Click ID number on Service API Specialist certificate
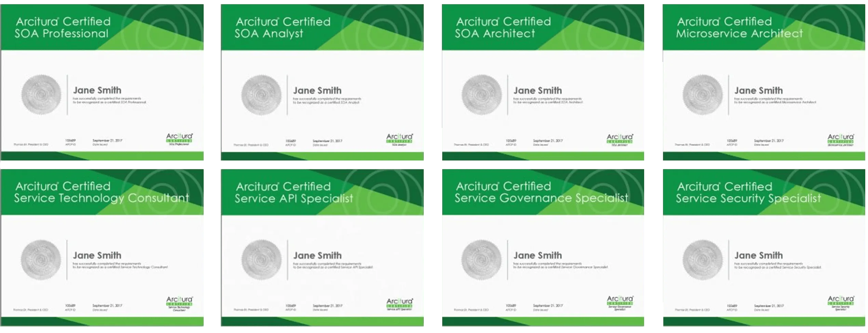This screenshot has height=333, width=868. point(290,306)
